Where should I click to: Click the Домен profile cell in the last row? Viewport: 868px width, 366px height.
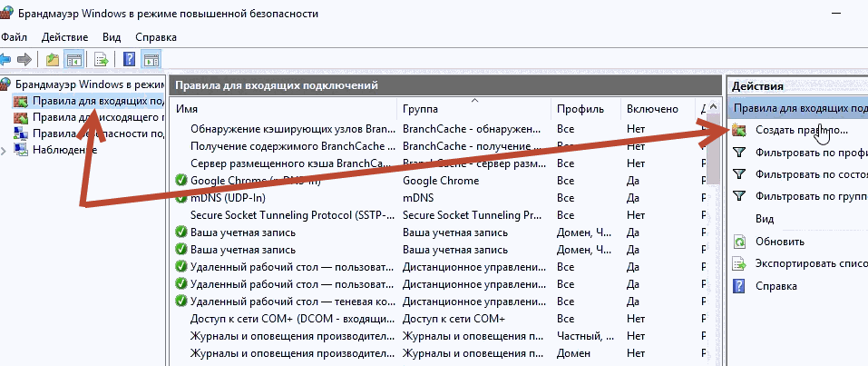573,352
